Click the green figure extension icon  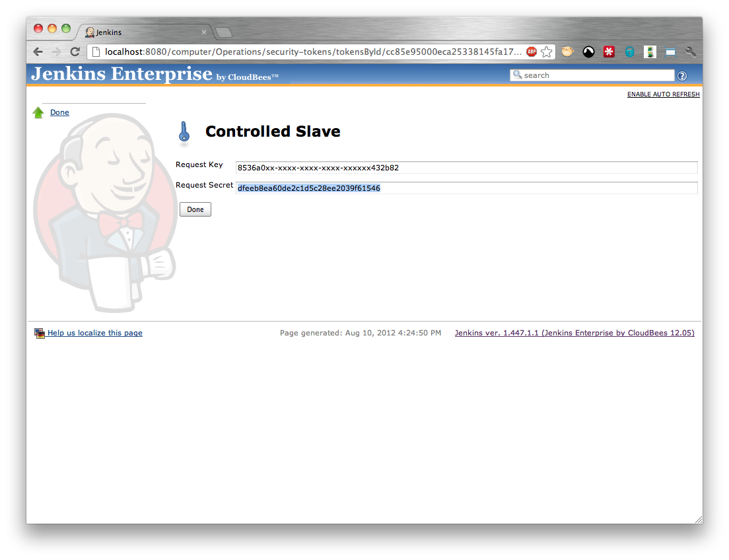pos(650,52)
